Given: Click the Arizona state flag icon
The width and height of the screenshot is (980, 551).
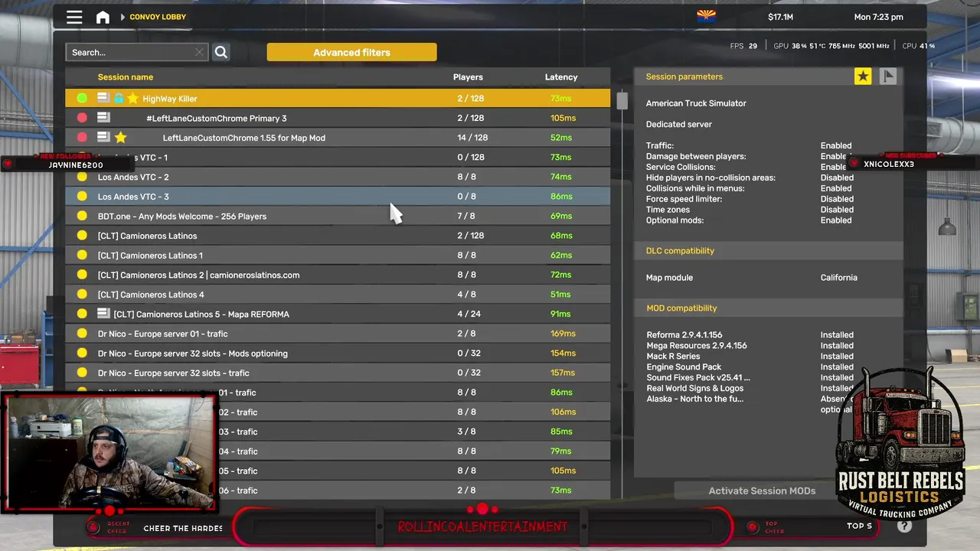Looking at the screenshot, I should 706,17.
